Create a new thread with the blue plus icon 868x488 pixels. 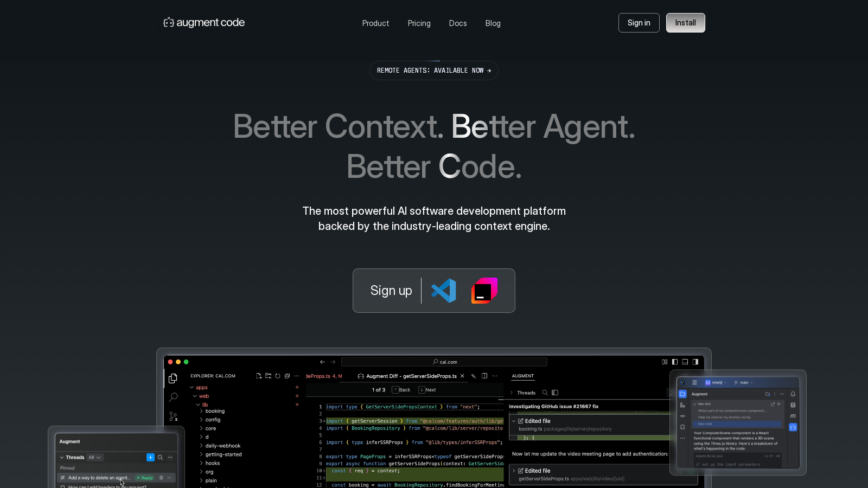point(150,457)
